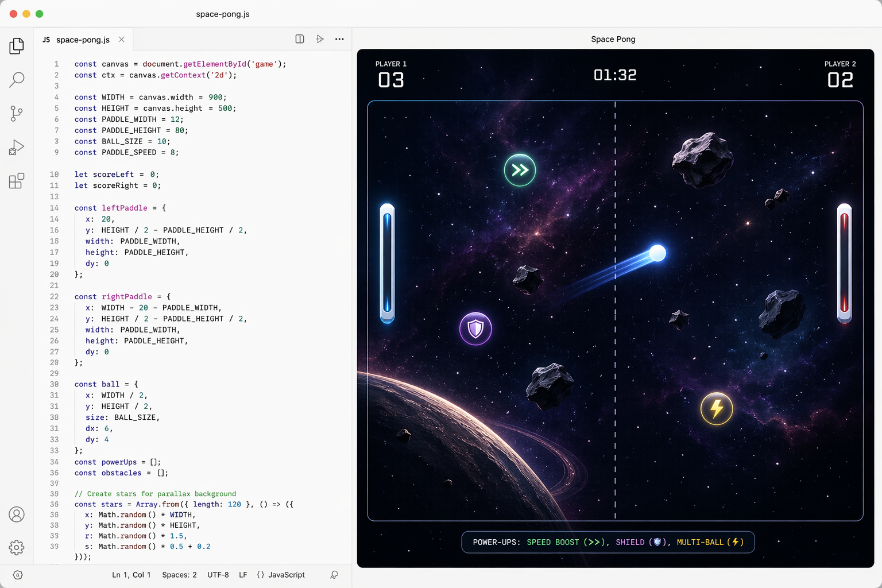The width and height of the screenshot is (882, 588).
Task: Open the JavaScript language mode picker
Action: tap(281, 575)
